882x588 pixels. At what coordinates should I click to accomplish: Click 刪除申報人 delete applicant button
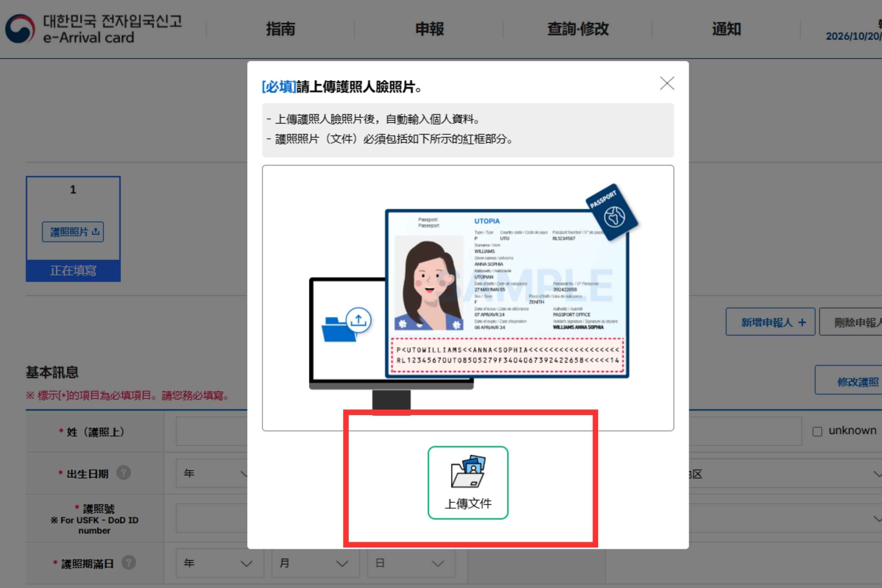(851, 322)
